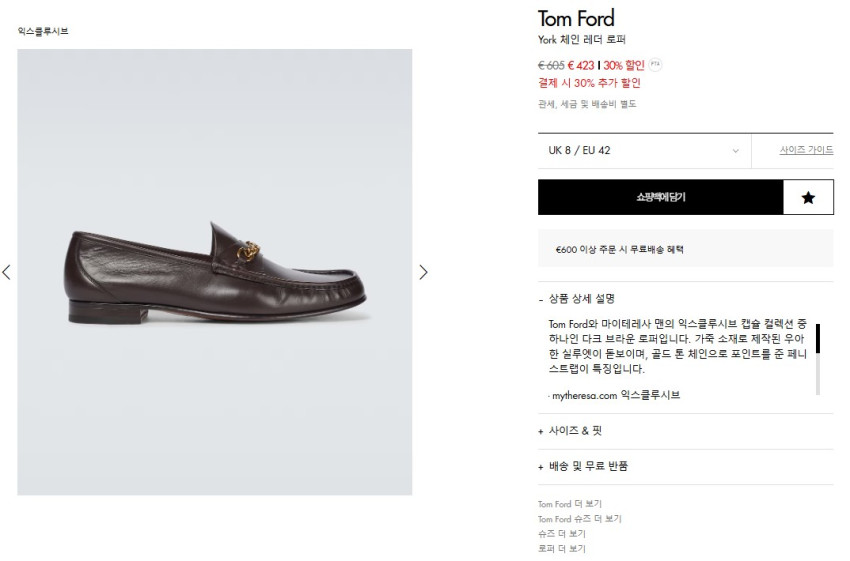Viewport: 850px width, 561px height.
Task: Open the Tom Ford 더 보기 link
Action: pyautogui.click(x=570, y=504)
